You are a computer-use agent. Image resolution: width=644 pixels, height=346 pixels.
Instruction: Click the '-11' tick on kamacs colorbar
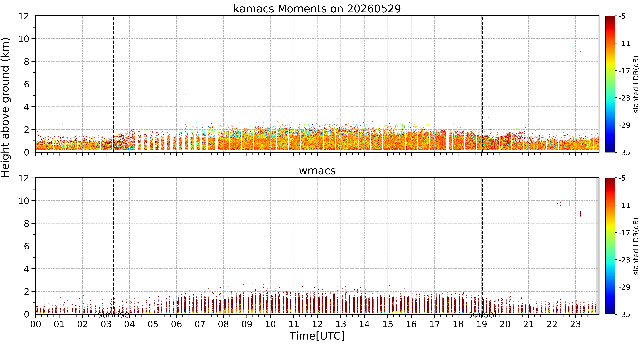(x=624, y=43)
